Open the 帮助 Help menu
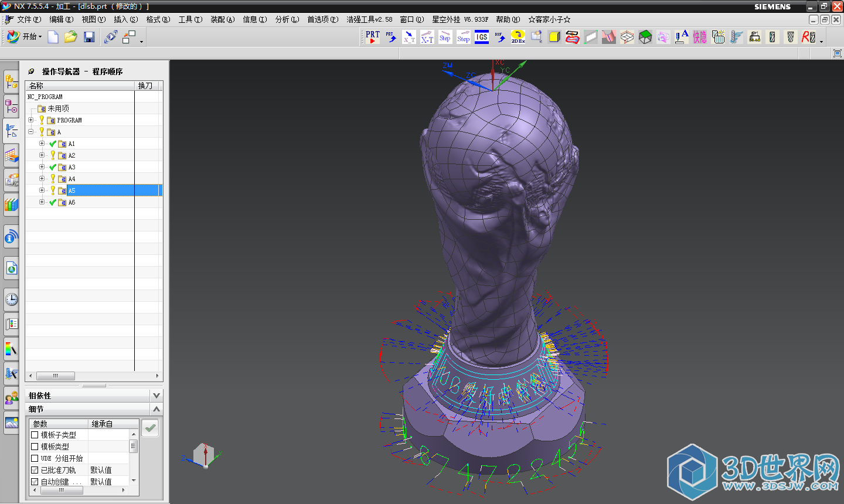 click(508, 19)
